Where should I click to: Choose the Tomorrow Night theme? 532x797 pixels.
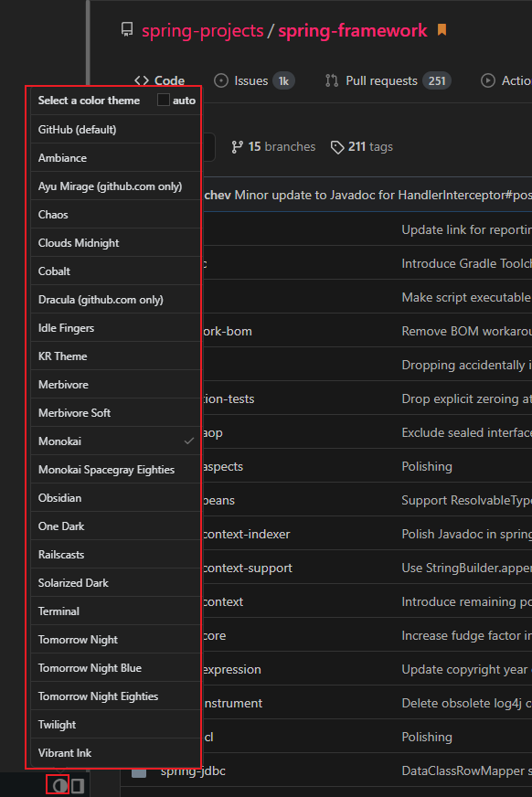[115, 640]
